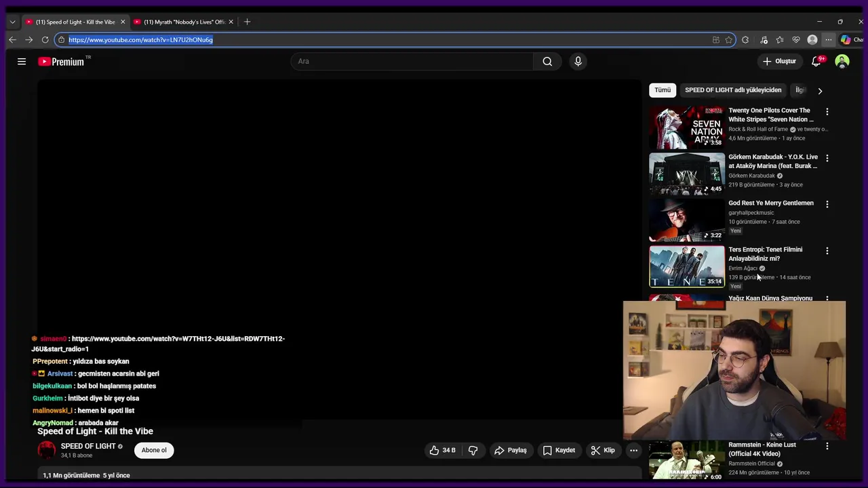Subscribe with the Abone ol button
Image resolution: width=868 pixels, height=488 pixels.
(154, 450)
